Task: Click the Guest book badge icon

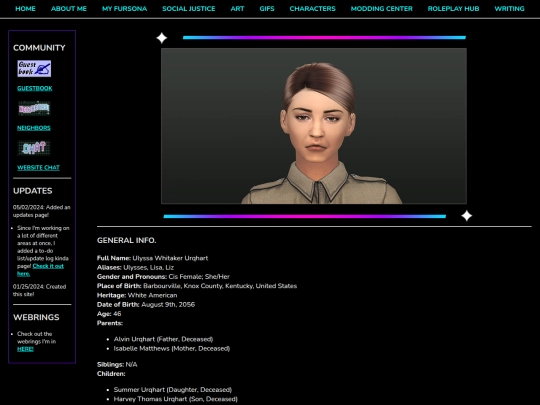Action: coord(34,69)
